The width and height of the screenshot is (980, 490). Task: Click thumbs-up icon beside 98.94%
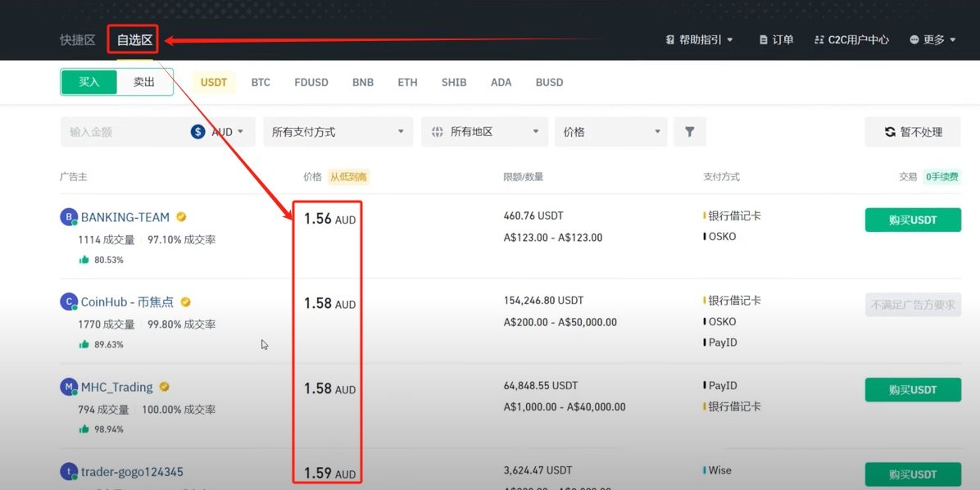pos(84,429)
